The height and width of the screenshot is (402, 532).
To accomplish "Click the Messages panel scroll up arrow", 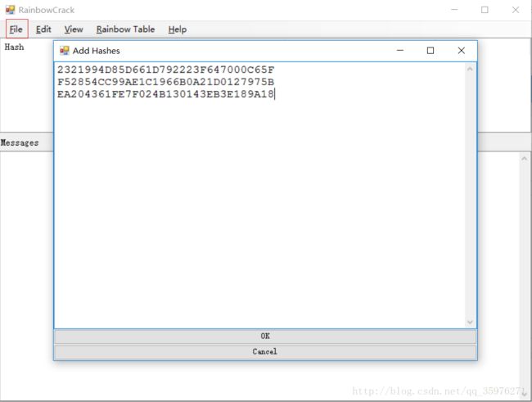I will 524,159.
